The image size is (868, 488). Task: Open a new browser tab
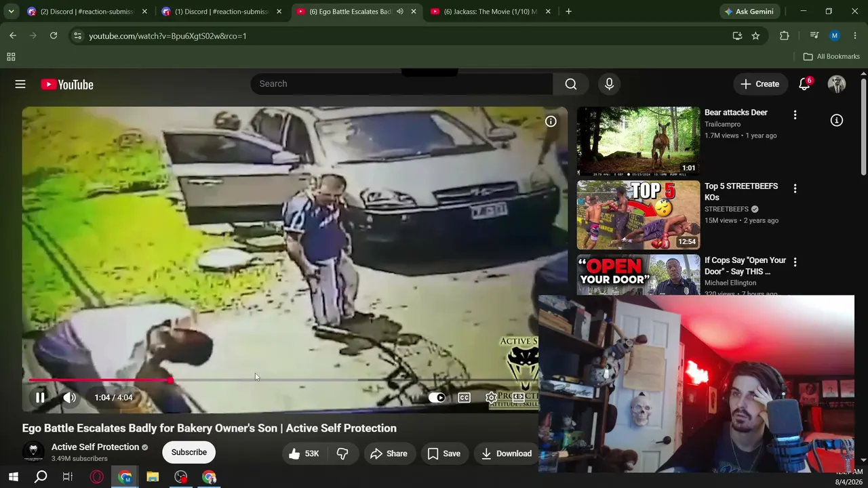[x=568, y=12]
